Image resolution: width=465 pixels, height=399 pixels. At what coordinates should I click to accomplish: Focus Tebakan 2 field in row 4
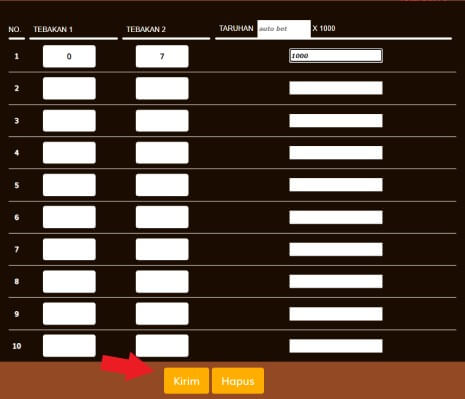[x=162, y=153]
